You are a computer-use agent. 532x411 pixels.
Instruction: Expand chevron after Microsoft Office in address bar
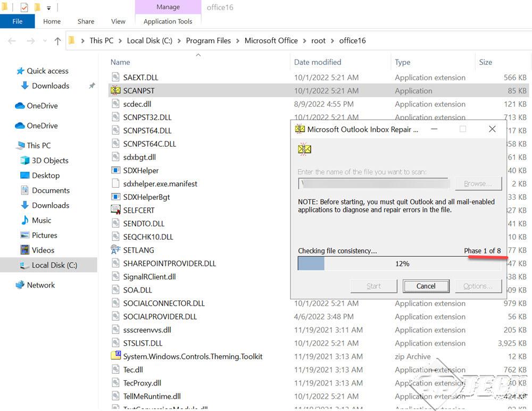point(304,41)
